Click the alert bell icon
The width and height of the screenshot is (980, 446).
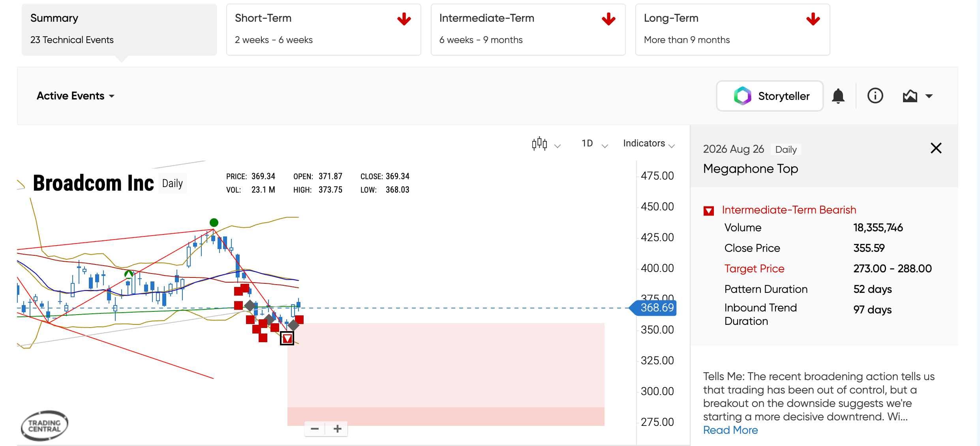click(x=838, y=96)
